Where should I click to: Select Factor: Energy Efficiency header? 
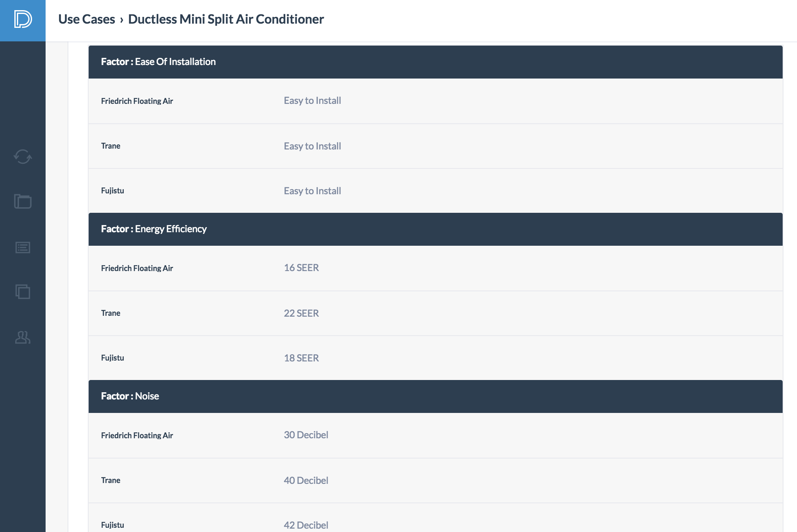click(x=435, y=229)
